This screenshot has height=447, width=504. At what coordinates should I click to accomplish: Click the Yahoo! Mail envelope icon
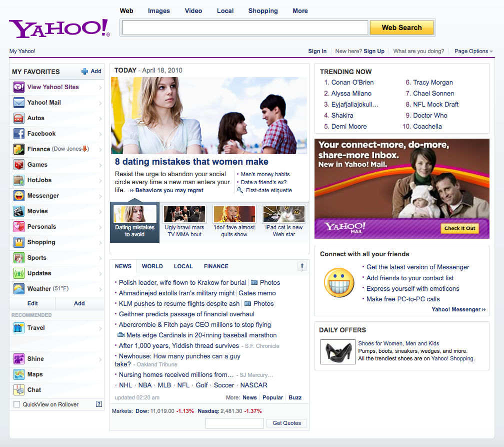click(18, 103)
